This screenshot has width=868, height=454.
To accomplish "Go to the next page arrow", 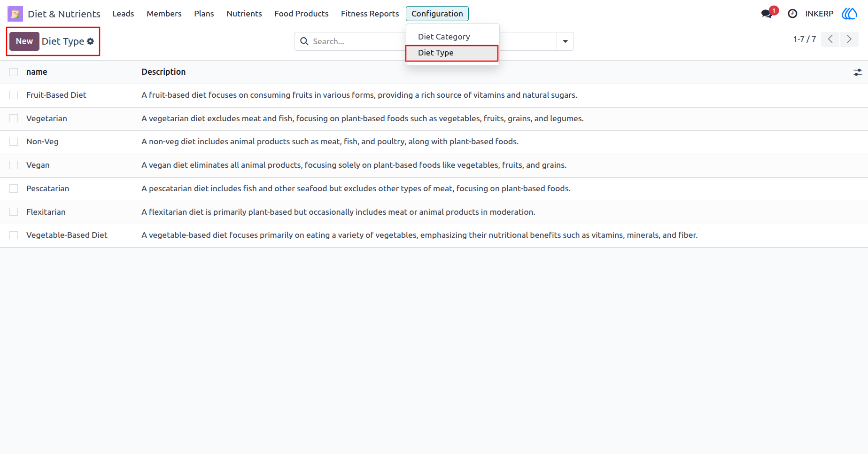I will click(849, 39).
